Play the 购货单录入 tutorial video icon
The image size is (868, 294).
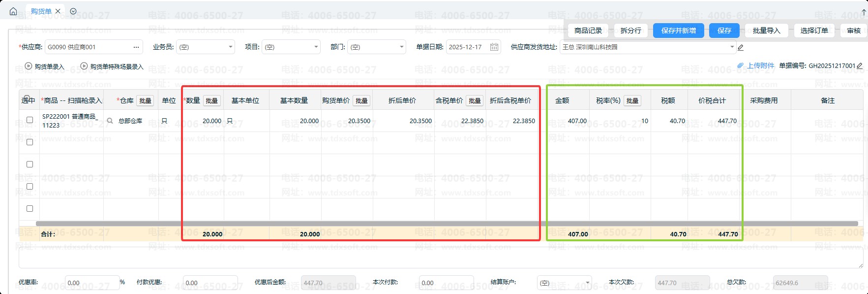[29, 66]
